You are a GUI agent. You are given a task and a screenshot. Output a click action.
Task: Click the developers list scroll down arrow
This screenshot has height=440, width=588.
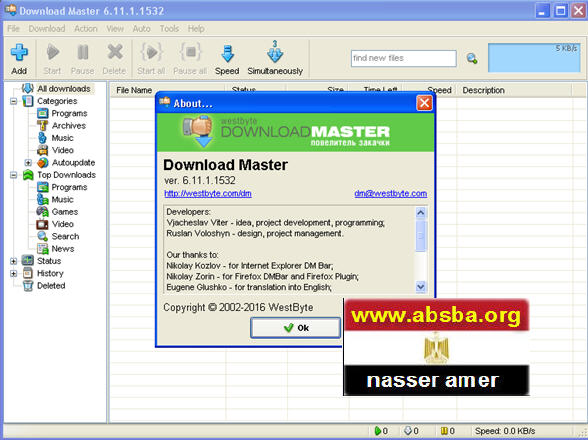421,287
